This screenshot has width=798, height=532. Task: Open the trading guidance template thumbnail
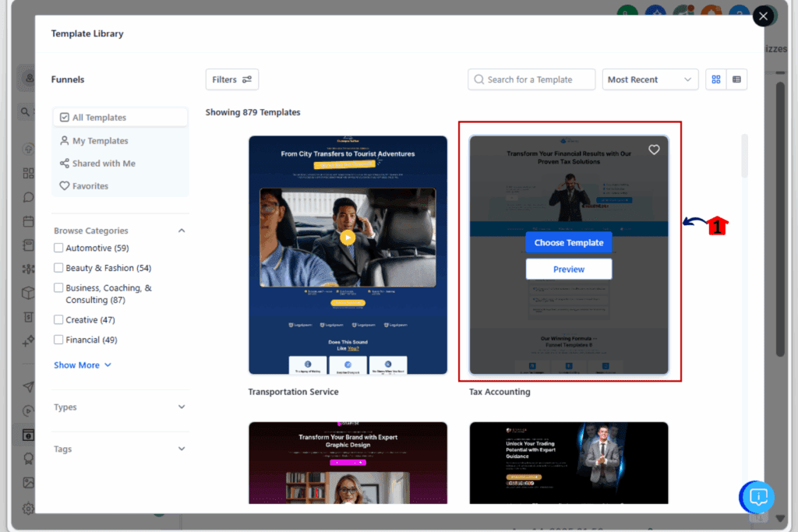point(568,463)
